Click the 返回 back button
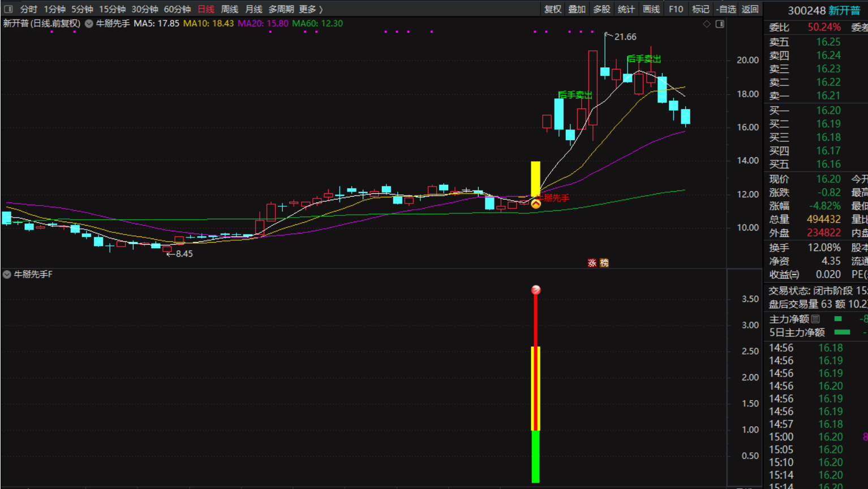868x489 pixels. click(750, 9)
